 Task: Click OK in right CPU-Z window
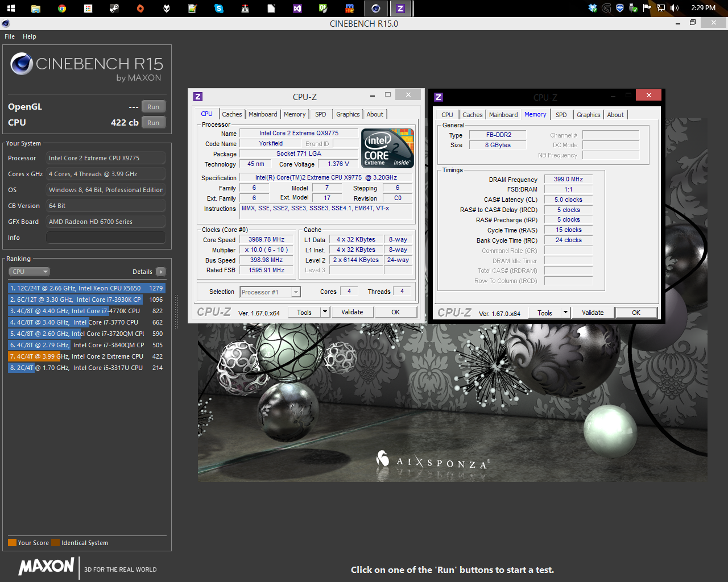(x=636, y=313)
